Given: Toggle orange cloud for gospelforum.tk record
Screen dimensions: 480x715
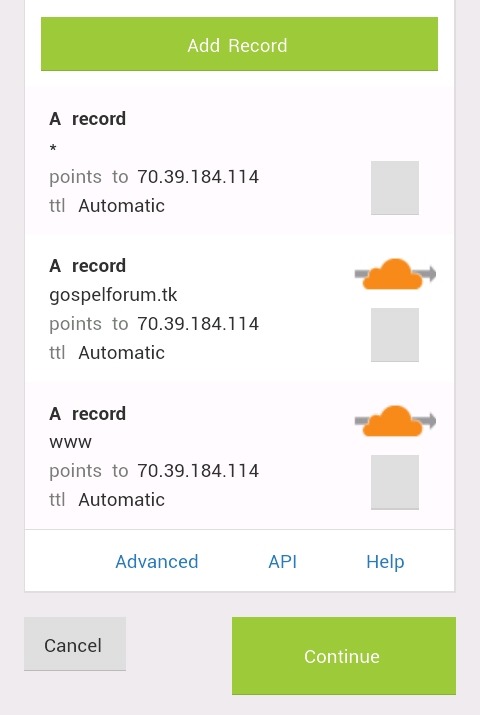Looking at the screenshot, I should tap(395, 274).
